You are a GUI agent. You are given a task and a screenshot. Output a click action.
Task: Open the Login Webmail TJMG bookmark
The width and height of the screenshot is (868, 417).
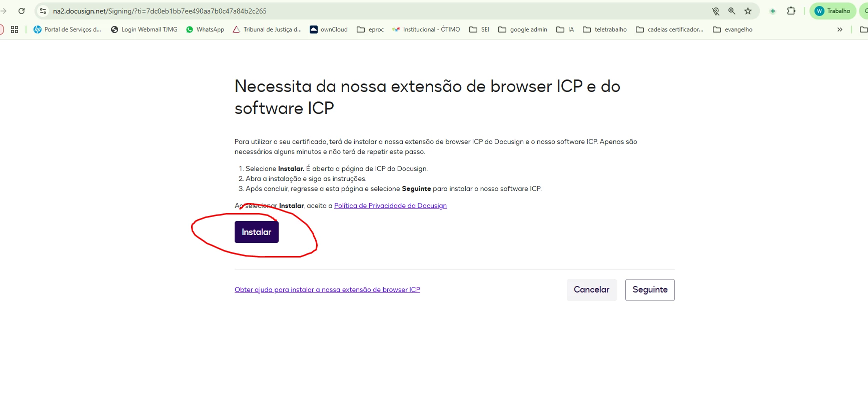pos(144,29)
